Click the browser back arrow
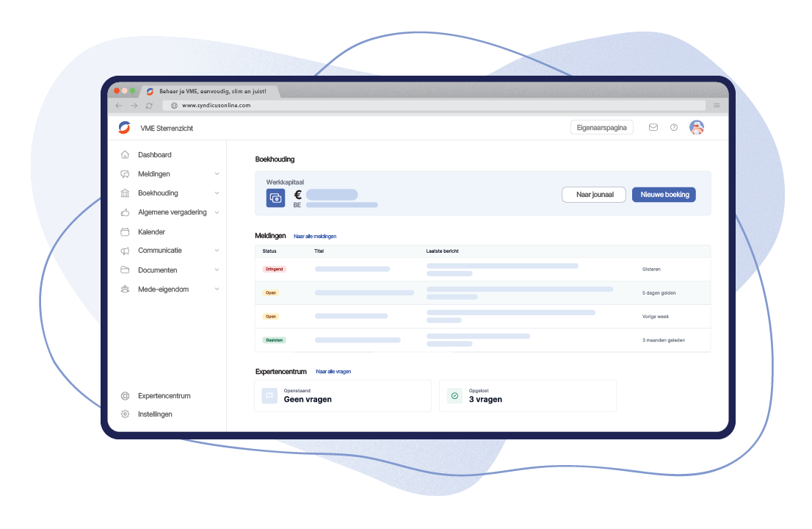 (x=119, y=106)
